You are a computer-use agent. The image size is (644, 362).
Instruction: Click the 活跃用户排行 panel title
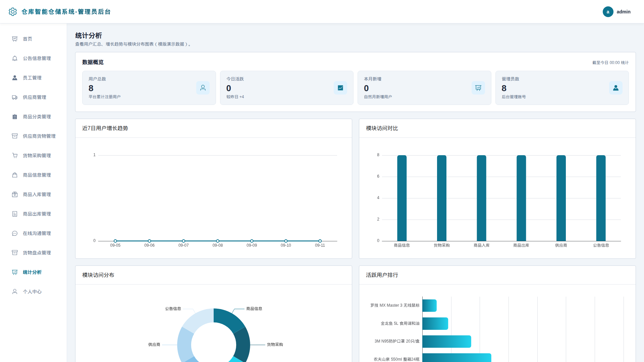pos(382,275)
